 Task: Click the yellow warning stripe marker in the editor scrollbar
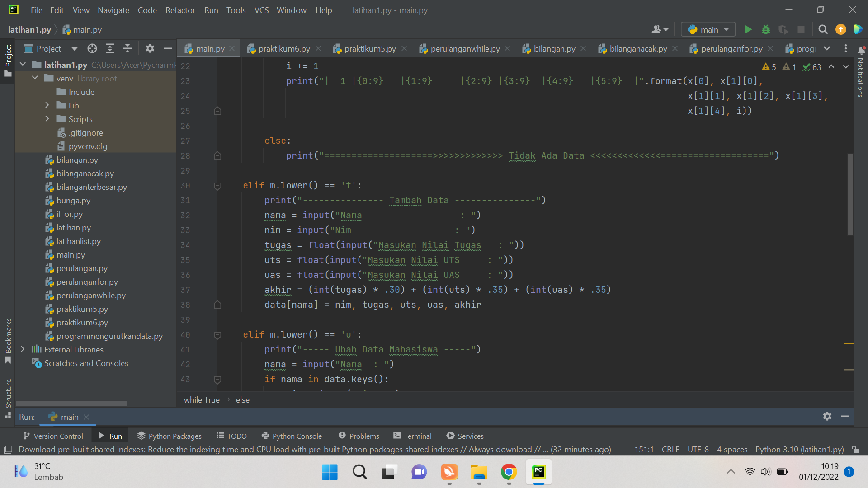click(x=849, y=343)
